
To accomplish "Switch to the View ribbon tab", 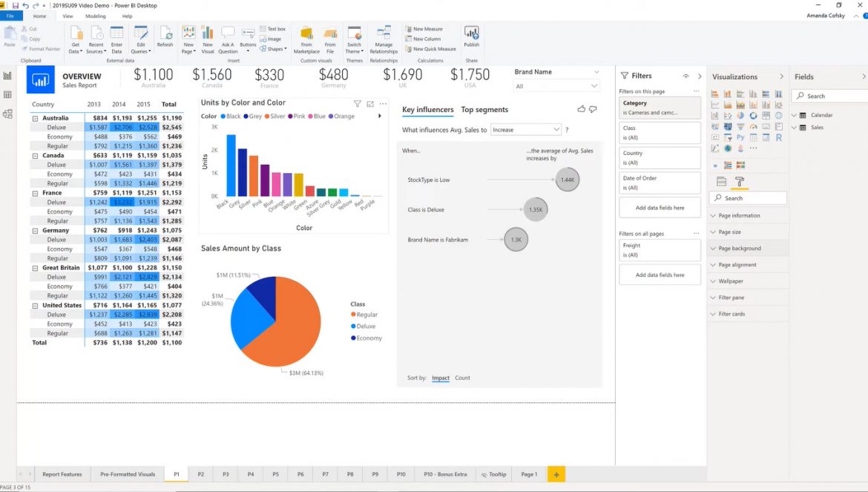I will point(68,16).
